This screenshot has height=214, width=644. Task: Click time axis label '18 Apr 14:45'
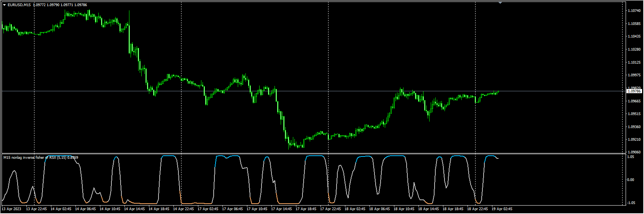click(x=428, y=209)
